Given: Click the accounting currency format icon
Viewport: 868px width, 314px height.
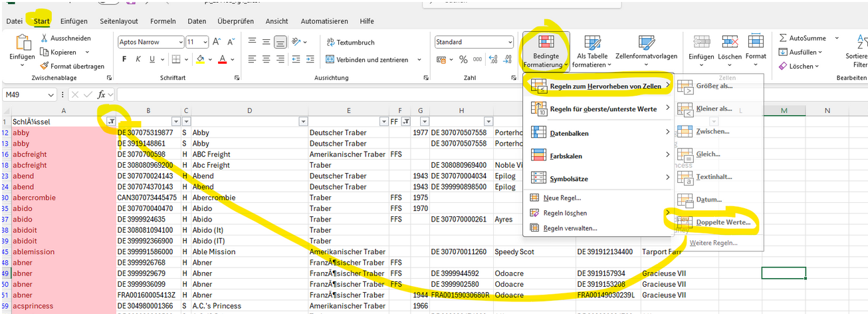Looking at the screenshot, I should click(x=443, y=59).
